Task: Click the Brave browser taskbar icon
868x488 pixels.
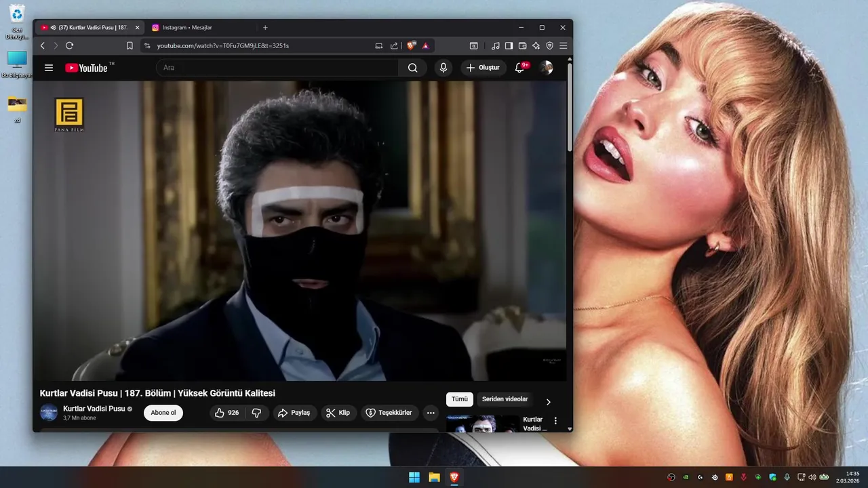Action: pos(454,477)
